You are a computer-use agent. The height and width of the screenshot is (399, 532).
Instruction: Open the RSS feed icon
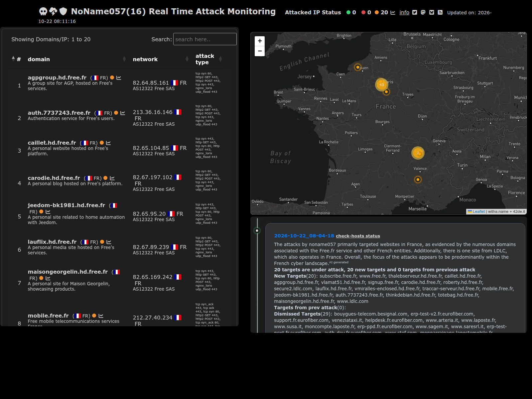(x=440, y=12)
